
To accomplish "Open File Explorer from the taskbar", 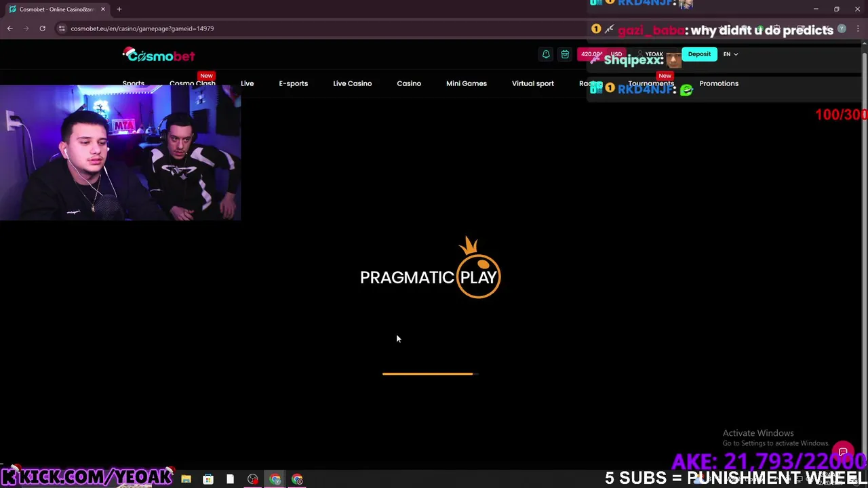I will click(186, 479).
